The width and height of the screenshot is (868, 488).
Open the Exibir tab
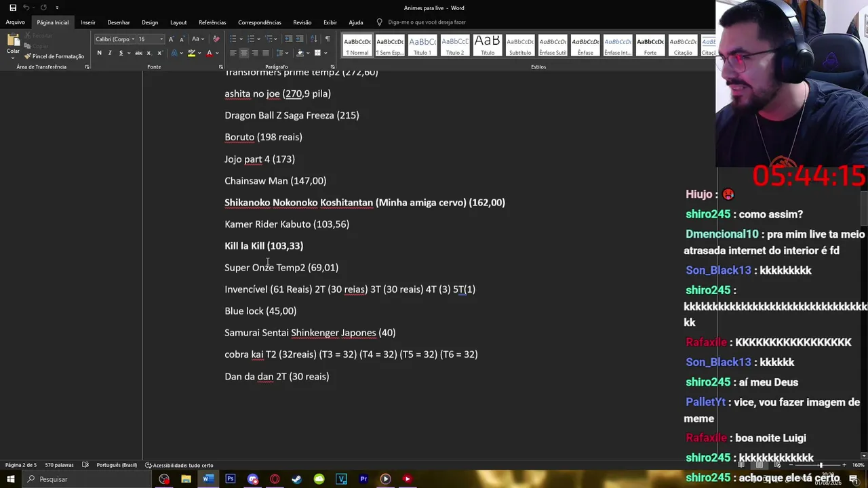pyautogui.click(x=330, y=22)
